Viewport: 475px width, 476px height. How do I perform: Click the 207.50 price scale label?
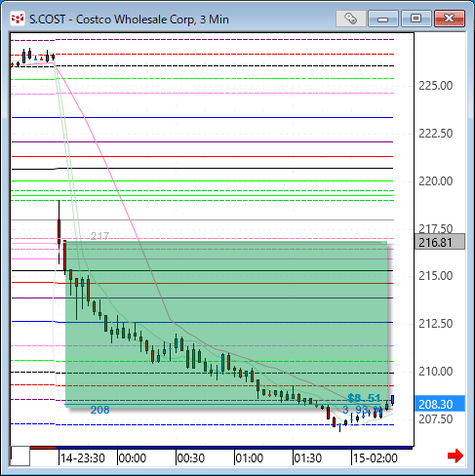[x=435, y=418]
